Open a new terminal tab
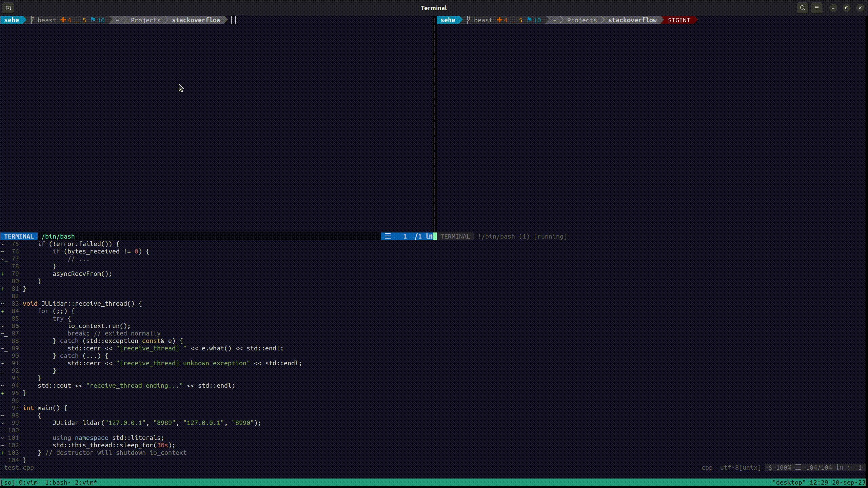The image size is (868, 488). [8, 7]
